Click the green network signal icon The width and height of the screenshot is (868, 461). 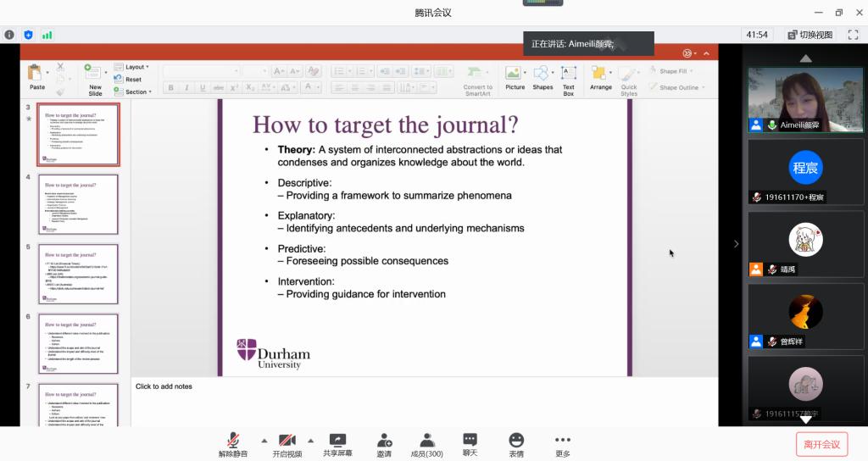(x=47, y=35)
